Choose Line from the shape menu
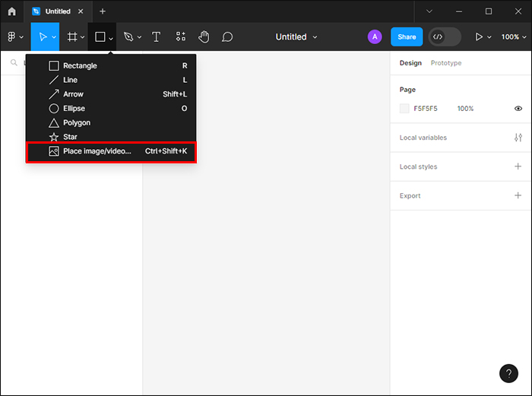532x396 pixels. tap(111, 80)
